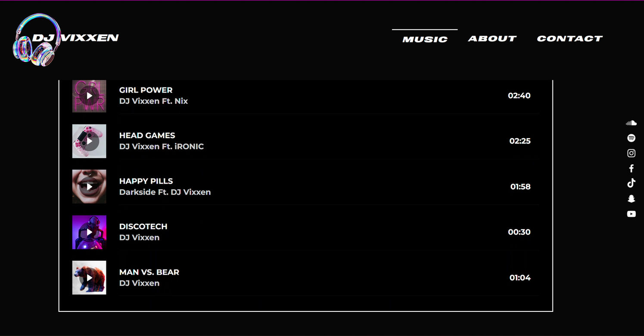
Task: Click the TikTok social icon
Action: [x=631, y=183]
